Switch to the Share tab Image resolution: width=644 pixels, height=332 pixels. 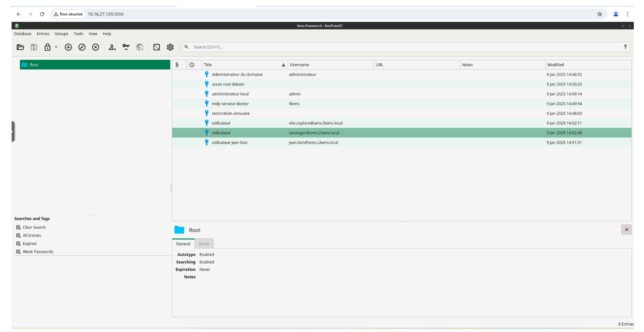(204, 244)
